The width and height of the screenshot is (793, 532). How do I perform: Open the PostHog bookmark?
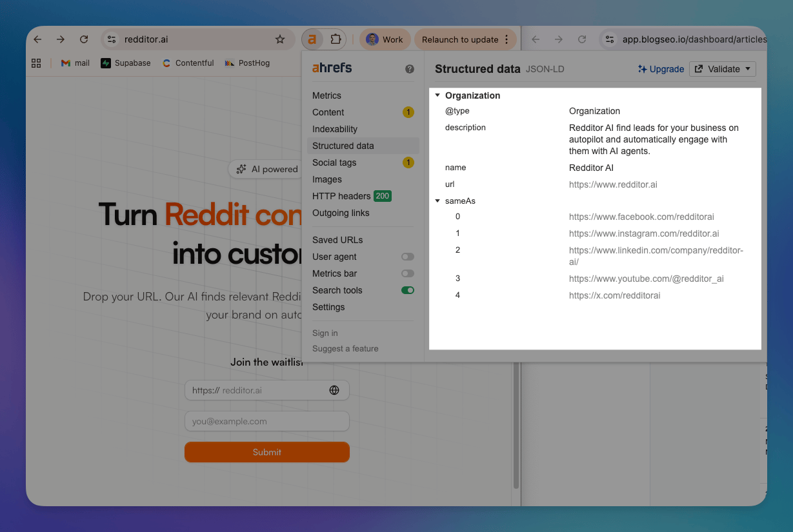247,63
